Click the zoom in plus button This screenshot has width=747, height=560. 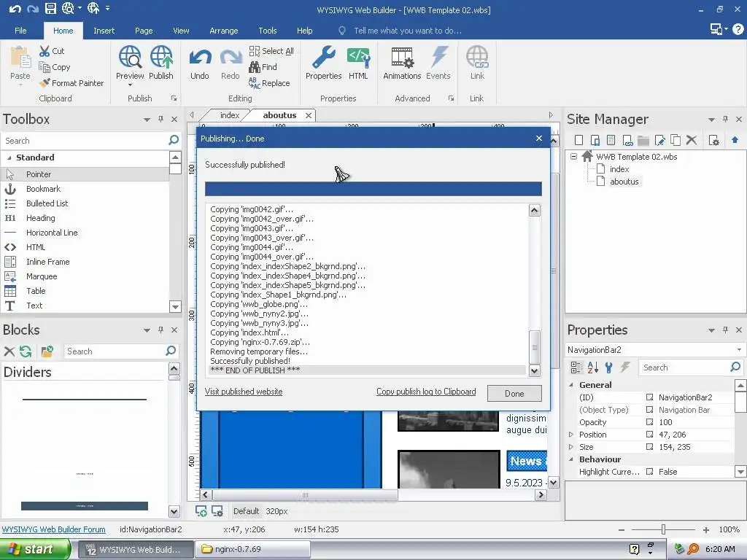(x=705, y=529)
